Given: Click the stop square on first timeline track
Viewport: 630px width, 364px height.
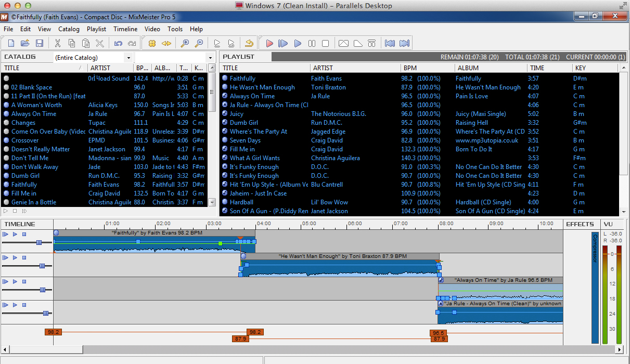Looking at the screenshot, I should coord(24,235).
